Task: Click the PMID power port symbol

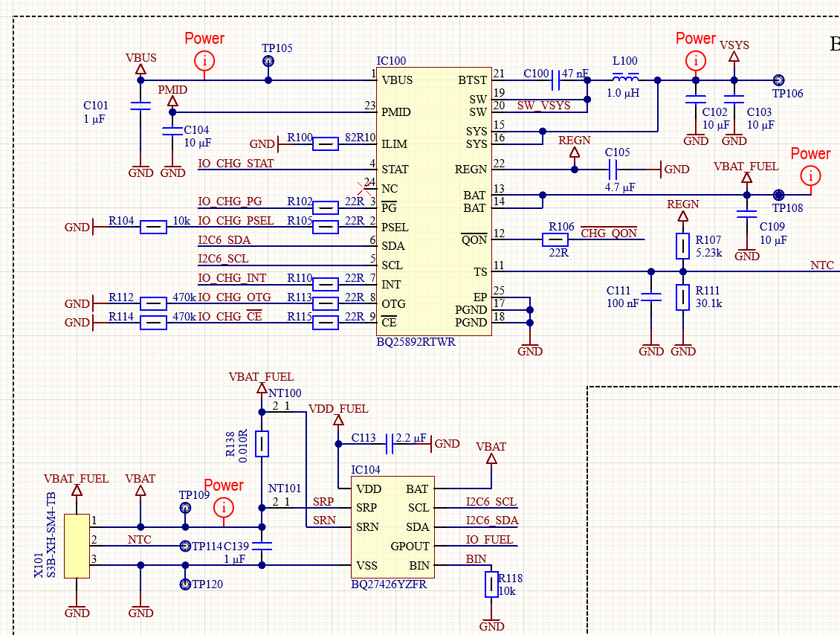Action: click(x=172, y=101)
